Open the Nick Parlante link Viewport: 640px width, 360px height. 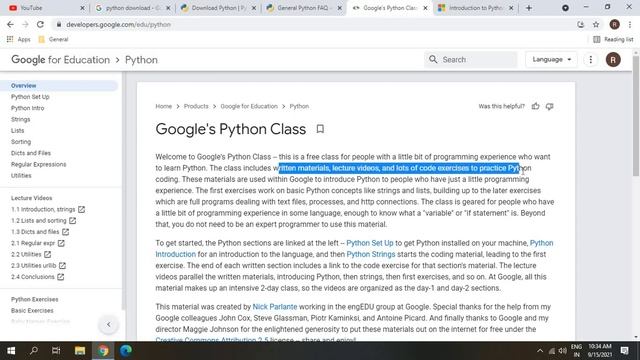pyautogui.click(x=275, y=307)
